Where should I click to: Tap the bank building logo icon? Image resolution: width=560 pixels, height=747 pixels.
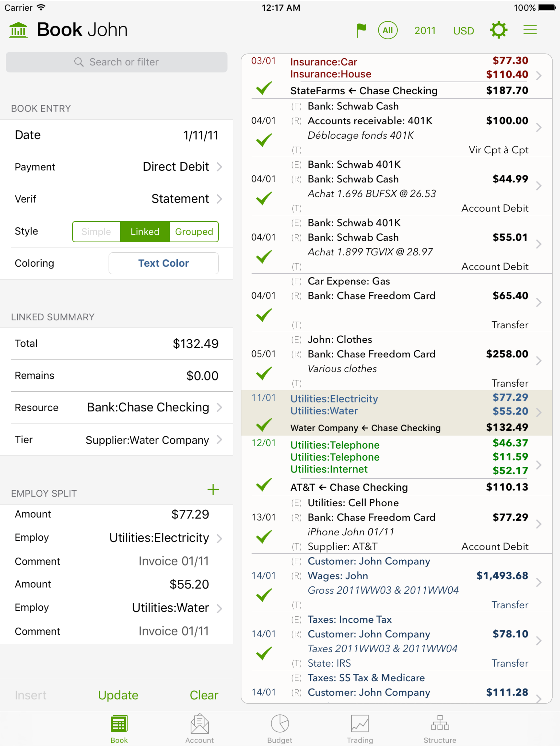[18, 30]
